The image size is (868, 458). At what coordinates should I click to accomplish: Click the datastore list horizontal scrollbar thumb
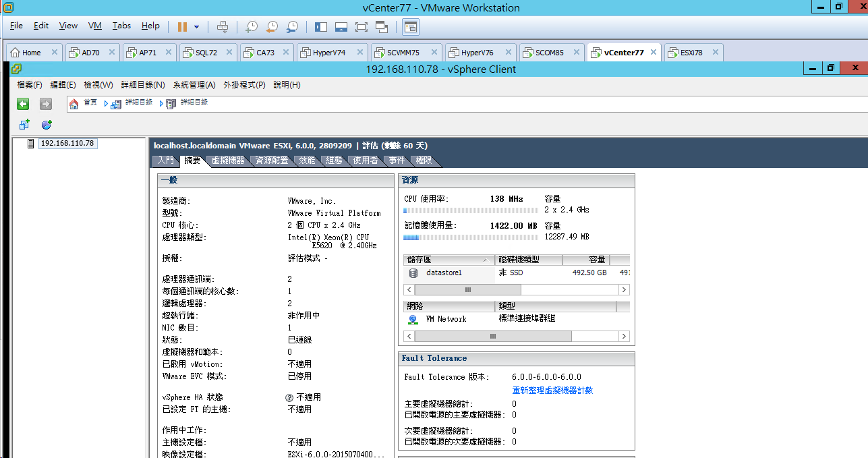point(467,289)
